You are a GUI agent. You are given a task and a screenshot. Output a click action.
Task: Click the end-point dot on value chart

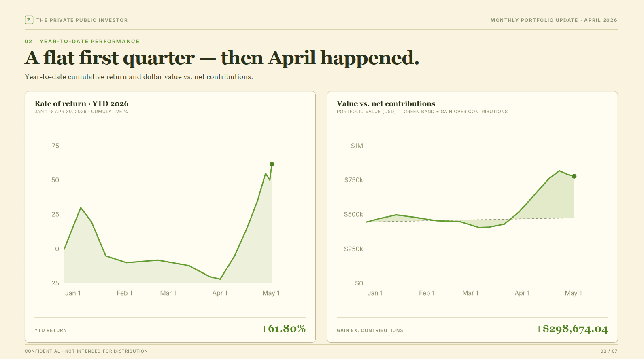pyautogui.click(x=574, y=176)
